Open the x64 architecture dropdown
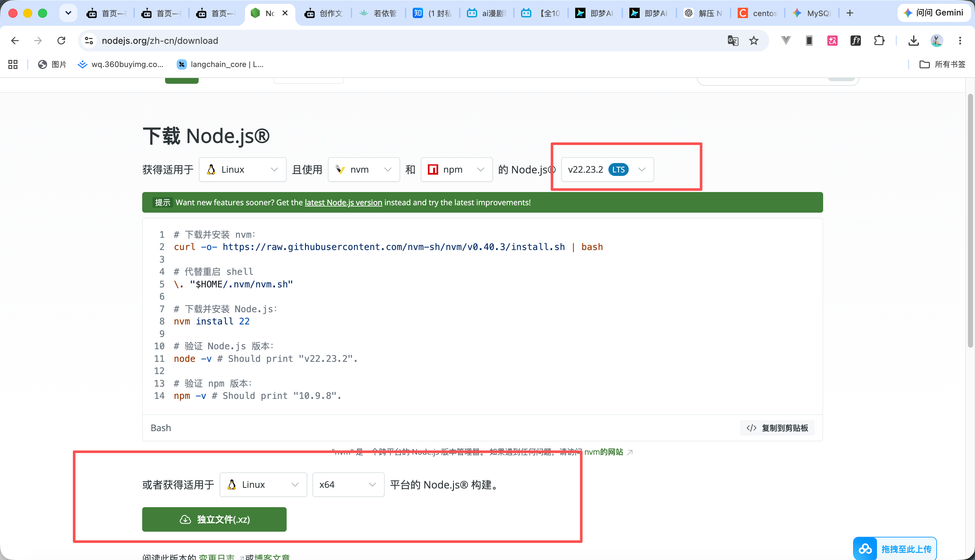This screenshot has height=560, width=975. click(x=348, y=484)
